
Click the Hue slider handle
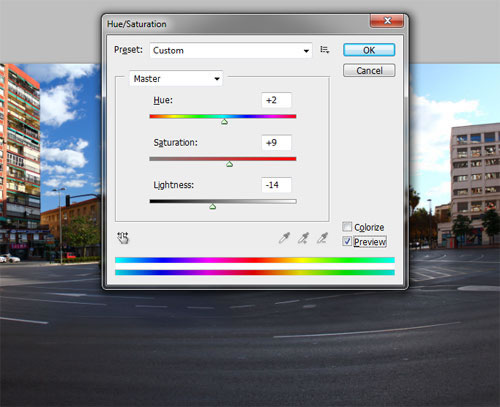point(224,122)
